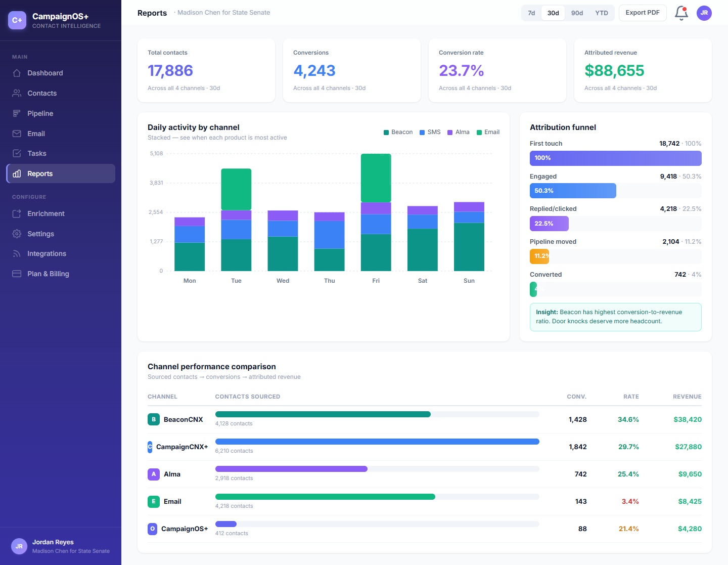
Task: Click the Total contacts 17,886 value
Action: coord(170,70)
